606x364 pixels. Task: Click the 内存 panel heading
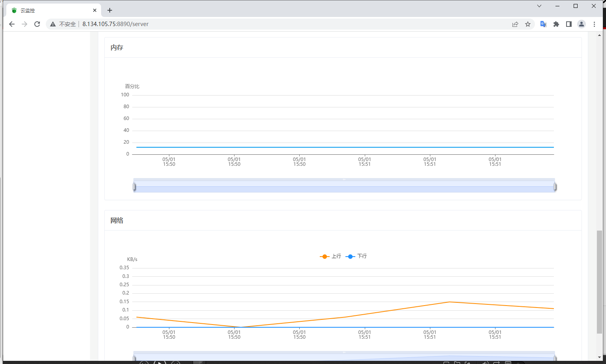[117, 47]
